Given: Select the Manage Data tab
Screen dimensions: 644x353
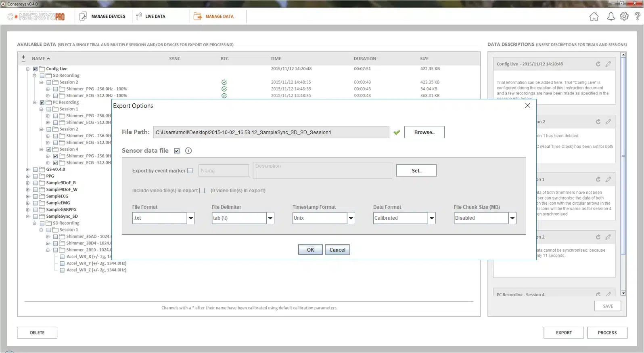Looking at the screenshot, I should pos(213,17).
